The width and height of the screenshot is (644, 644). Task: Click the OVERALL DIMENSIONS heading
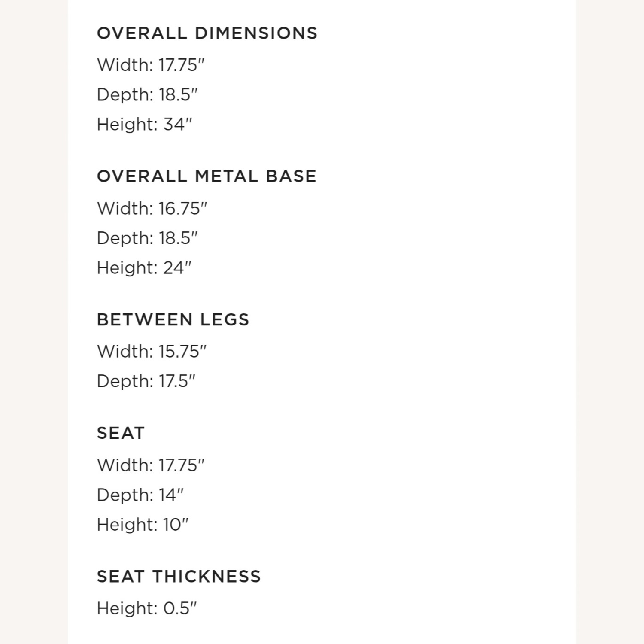207,33
